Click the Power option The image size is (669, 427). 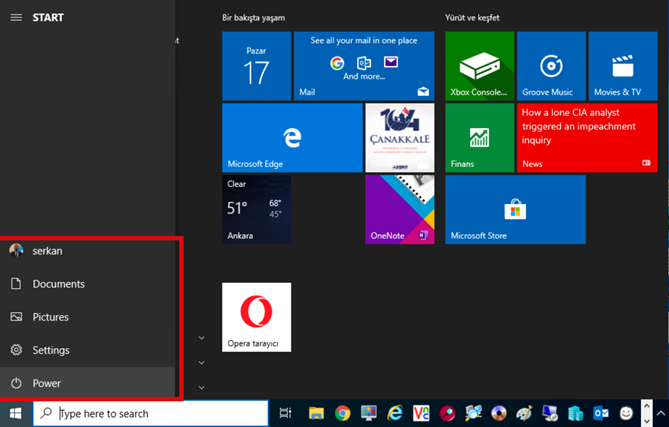point(87,383)
